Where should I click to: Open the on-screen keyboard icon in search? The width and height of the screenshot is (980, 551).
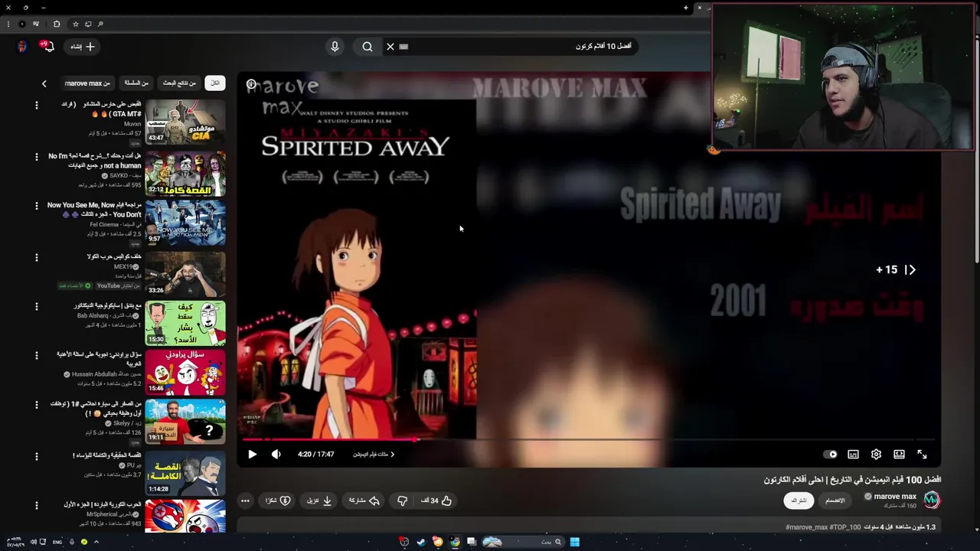[x=403, y=47]
